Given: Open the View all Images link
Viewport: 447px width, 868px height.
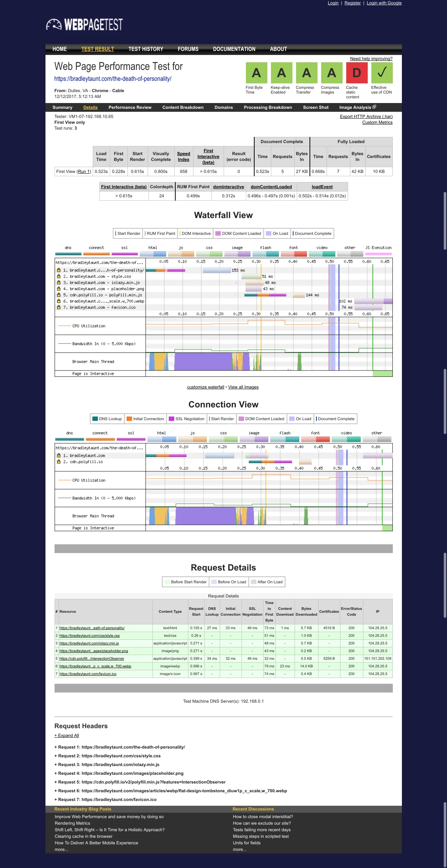Looking at the screenshot, I should click(243, 387).
